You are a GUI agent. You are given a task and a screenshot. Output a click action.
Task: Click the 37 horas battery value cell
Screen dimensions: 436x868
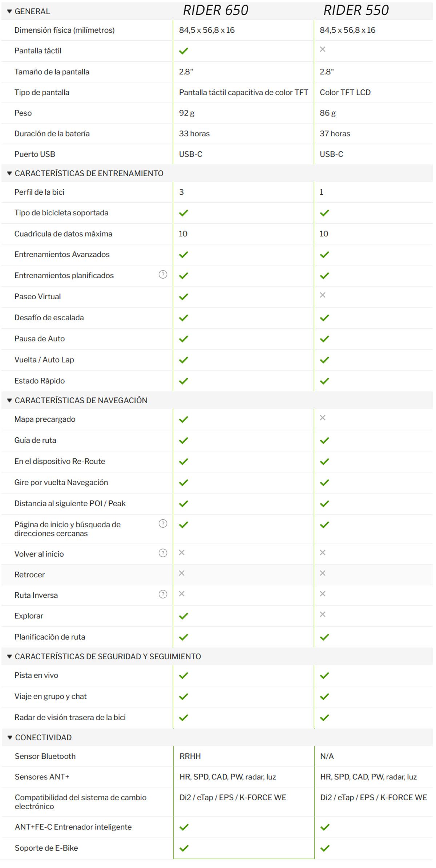[x=335, y=134]
